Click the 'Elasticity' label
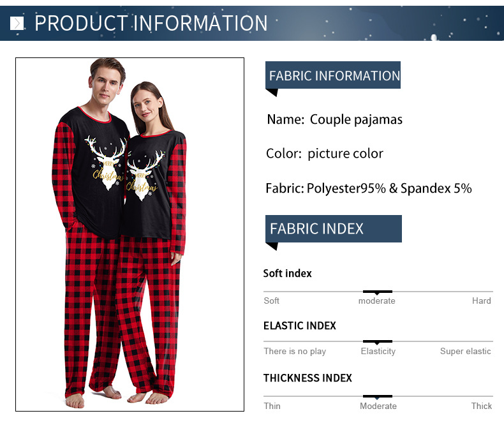This screenshot has height=439, width=504. [378, 352]
